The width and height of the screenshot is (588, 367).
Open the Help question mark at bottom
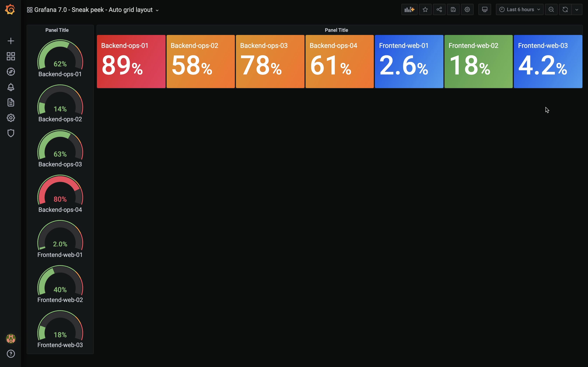point(11,354)
